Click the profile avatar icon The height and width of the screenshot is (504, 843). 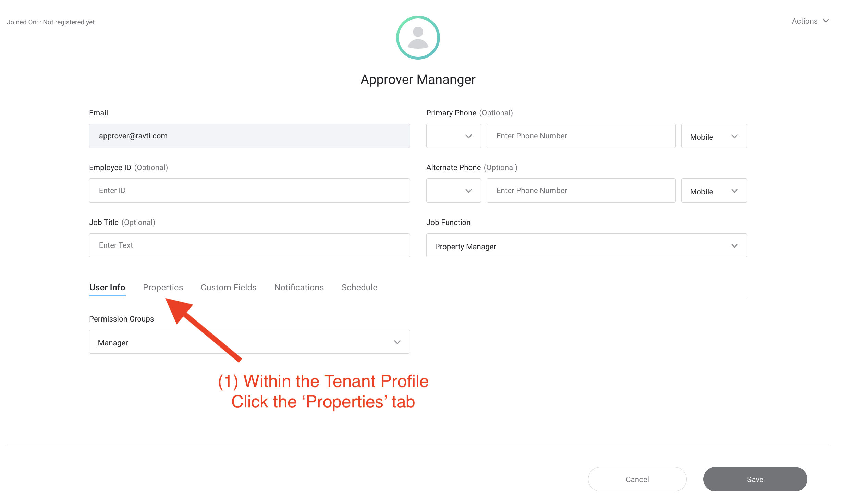coord(418,38)
